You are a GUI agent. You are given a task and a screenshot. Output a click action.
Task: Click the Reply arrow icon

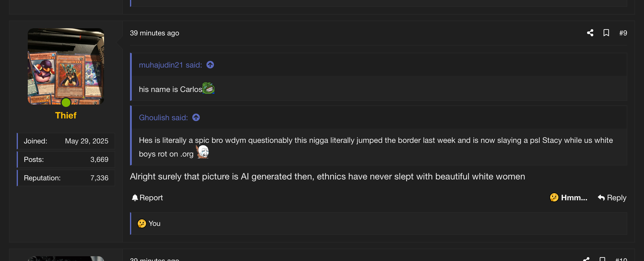(601, 198)
